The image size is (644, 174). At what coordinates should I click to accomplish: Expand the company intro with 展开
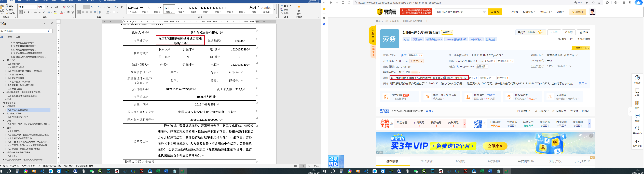point(583,84)
